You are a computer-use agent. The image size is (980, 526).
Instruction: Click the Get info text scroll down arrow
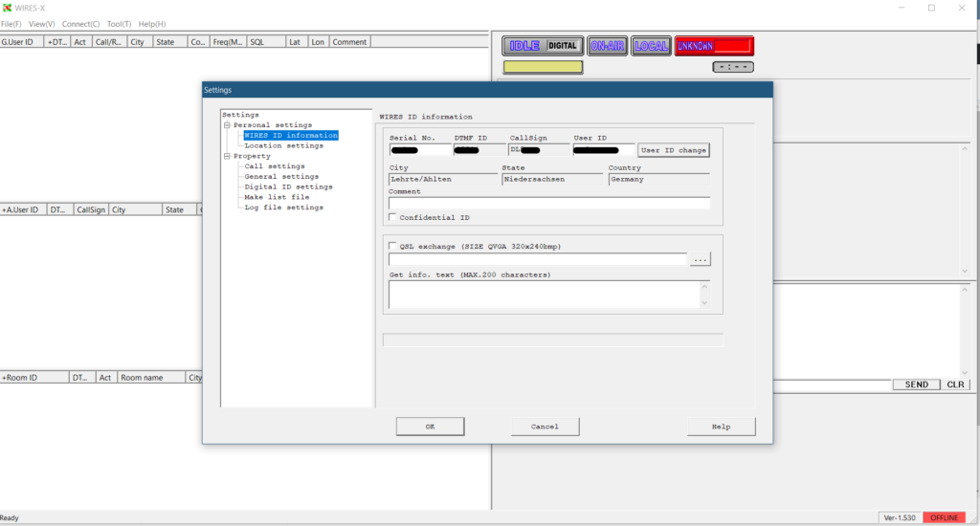(704, 302)
